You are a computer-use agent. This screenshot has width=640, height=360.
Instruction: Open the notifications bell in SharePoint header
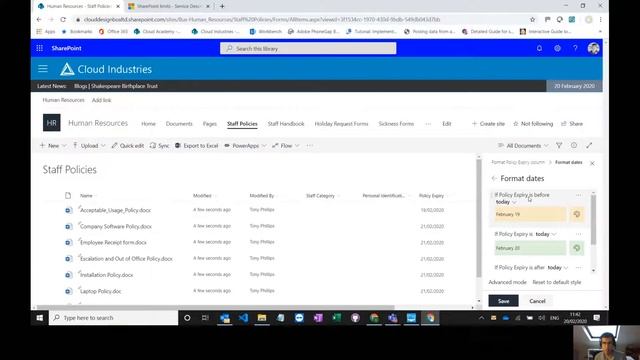click(539, 48)
